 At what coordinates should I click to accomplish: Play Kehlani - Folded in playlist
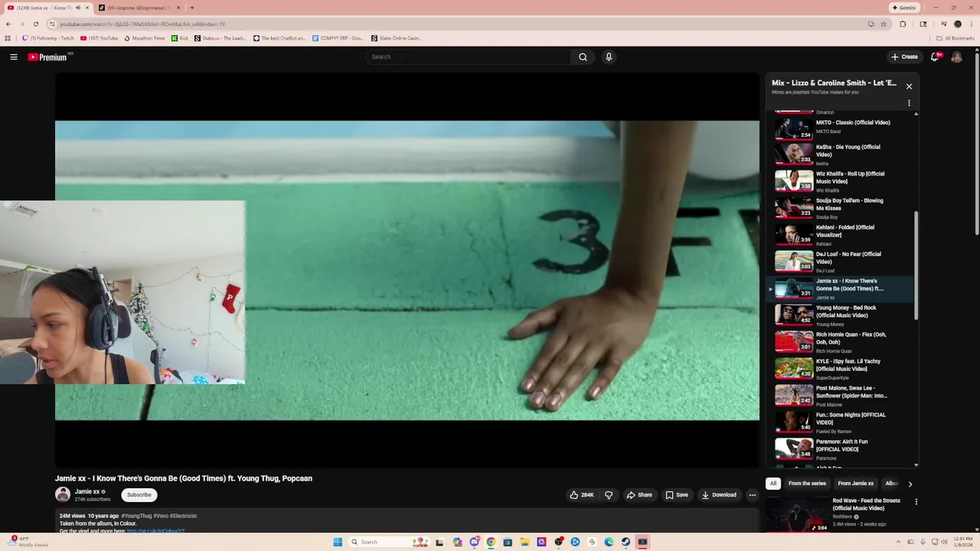pos(842,234)
